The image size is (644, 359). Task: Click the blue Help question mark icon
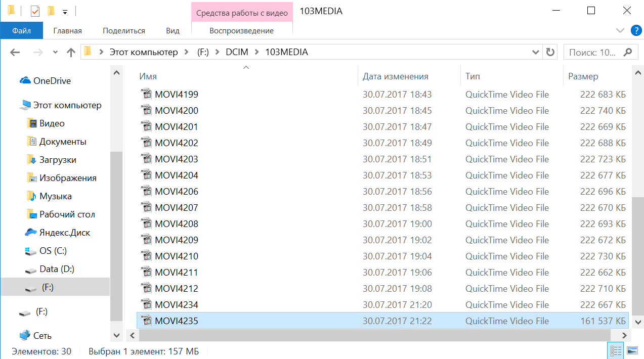pos(636,30)
